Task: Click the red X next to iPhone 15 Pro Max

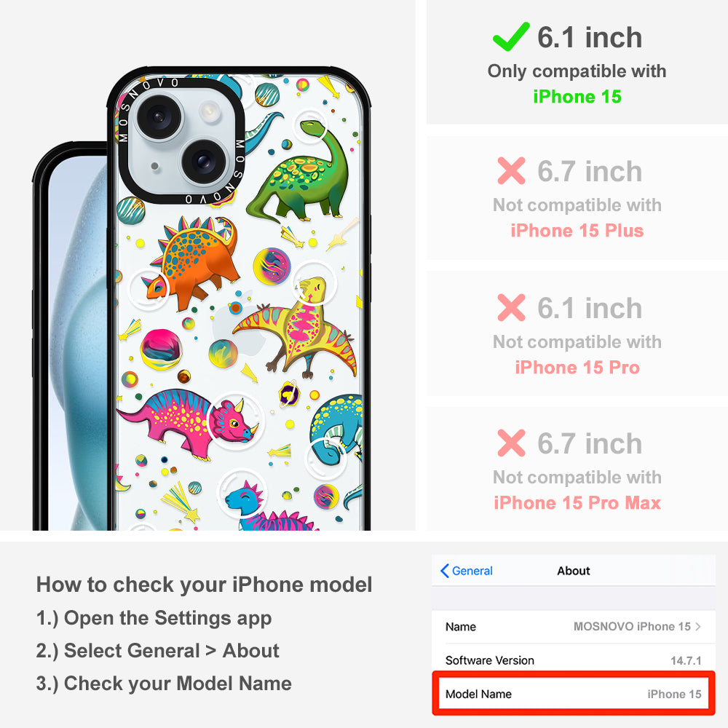Action: point(511,443)
